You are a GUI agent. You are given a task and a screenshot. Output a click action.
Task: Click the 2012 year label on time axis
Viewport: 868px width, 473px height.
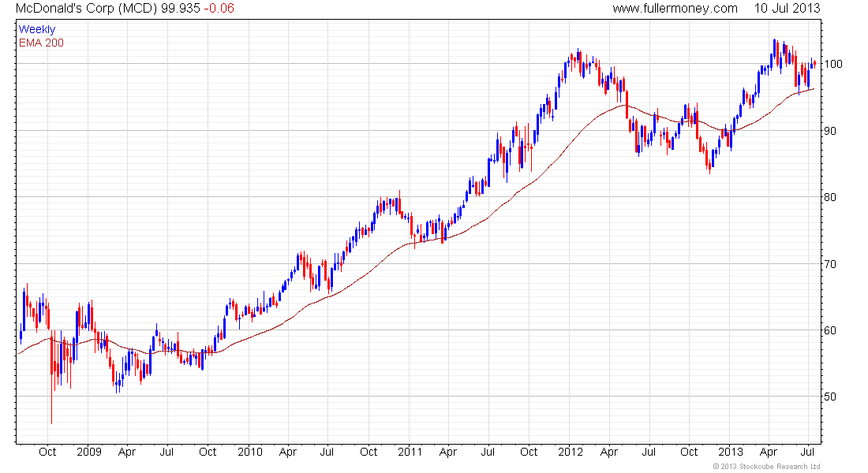pos(571,452)
